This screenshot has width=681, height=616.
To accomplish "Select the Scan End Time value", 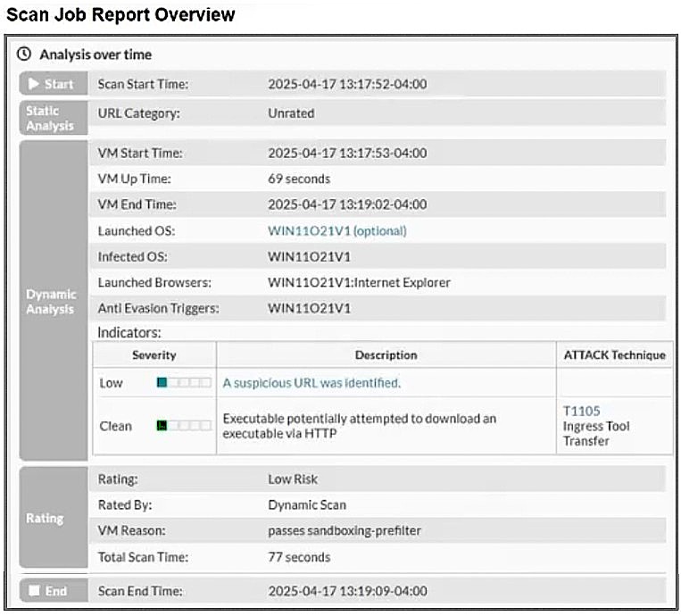I will (x=347, y=591).
